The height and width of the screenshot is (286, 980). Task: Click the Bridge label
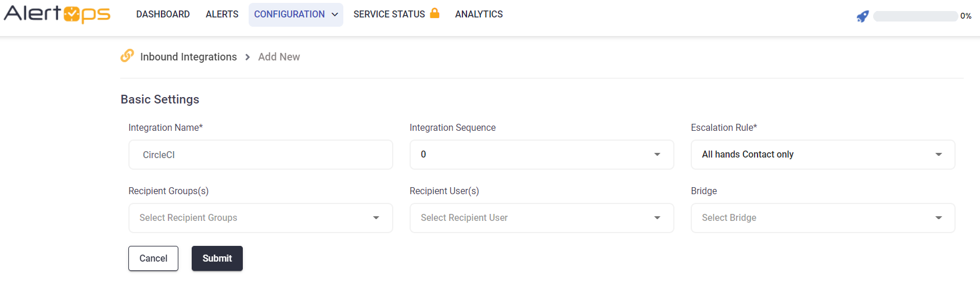[x=704, y=191]
